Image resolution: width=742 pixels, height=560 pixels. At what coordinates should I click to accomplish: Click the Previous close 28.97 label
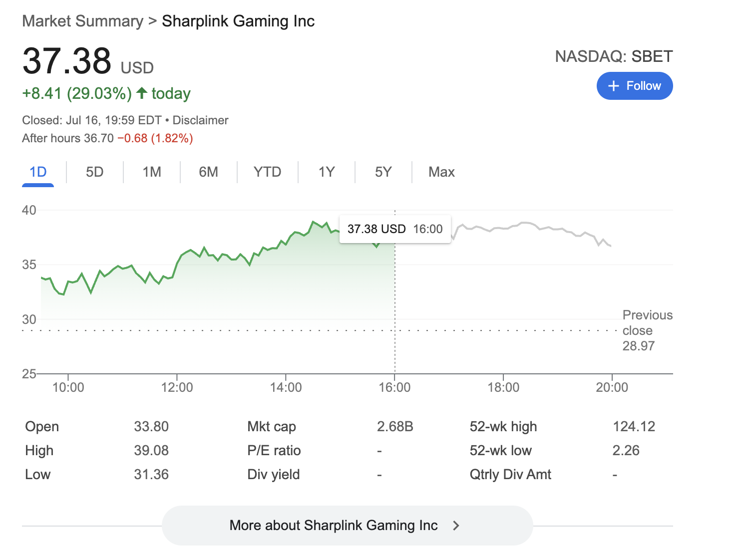647,330
